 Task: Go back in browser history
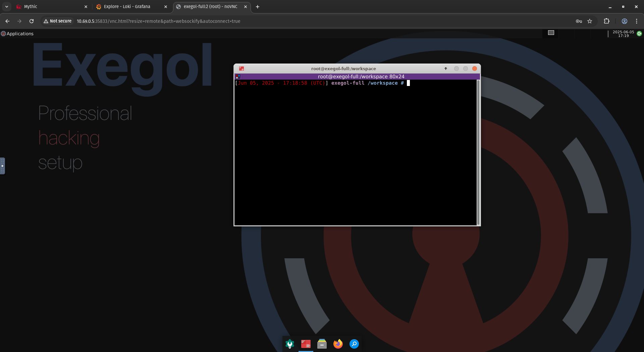pyautogui.click(x=7, y=21)
